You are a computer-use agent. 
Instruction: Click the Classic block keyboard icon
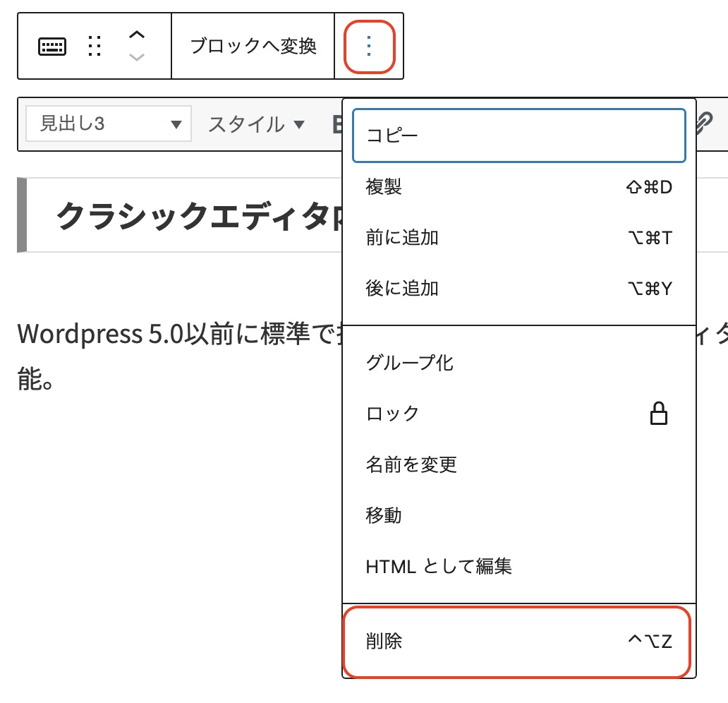(x=52, y=47)
